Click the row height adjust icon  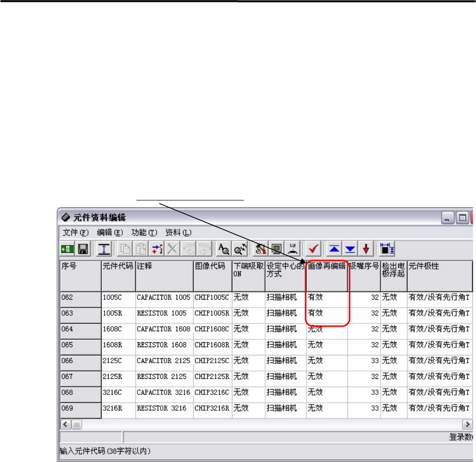104,249
